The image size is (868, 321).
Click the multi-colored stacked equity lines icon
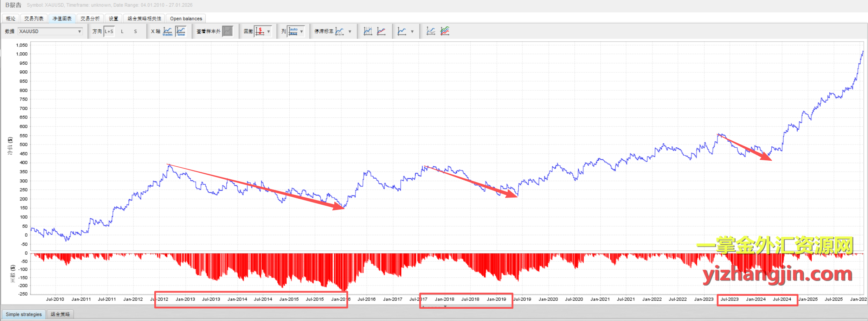(445, 31)
